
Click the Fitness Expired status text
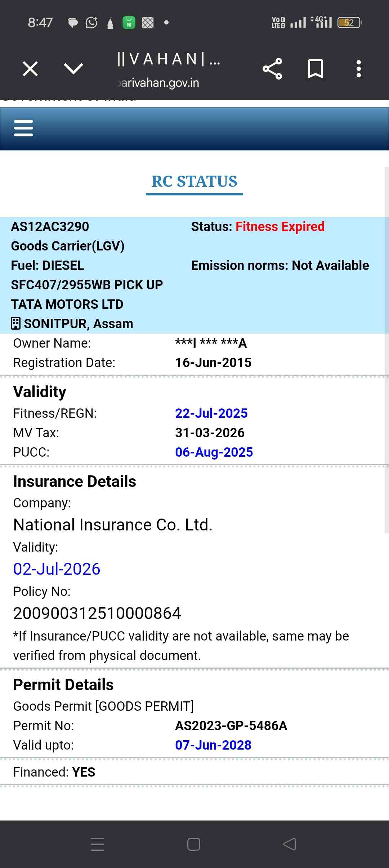(x=280, y=227)
